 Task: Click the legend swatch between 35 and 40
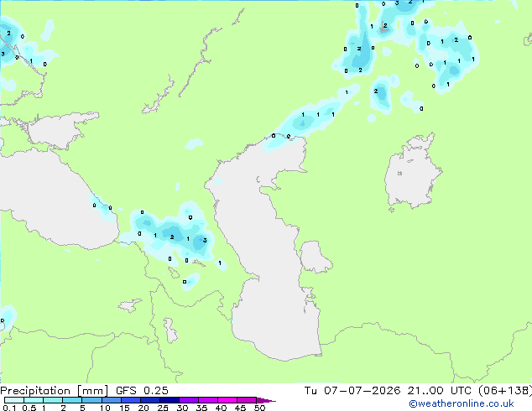[207, 400]
